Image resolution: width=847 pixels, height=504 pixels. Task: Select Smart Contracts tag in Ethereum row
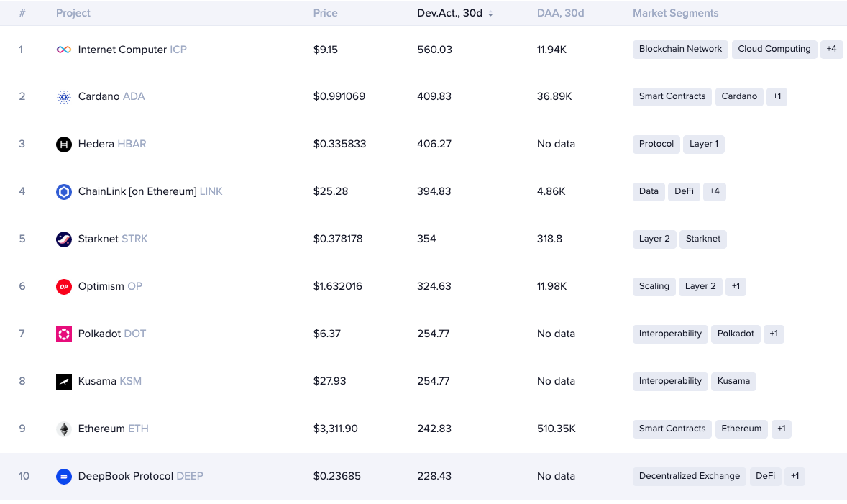tap(672, 429)
